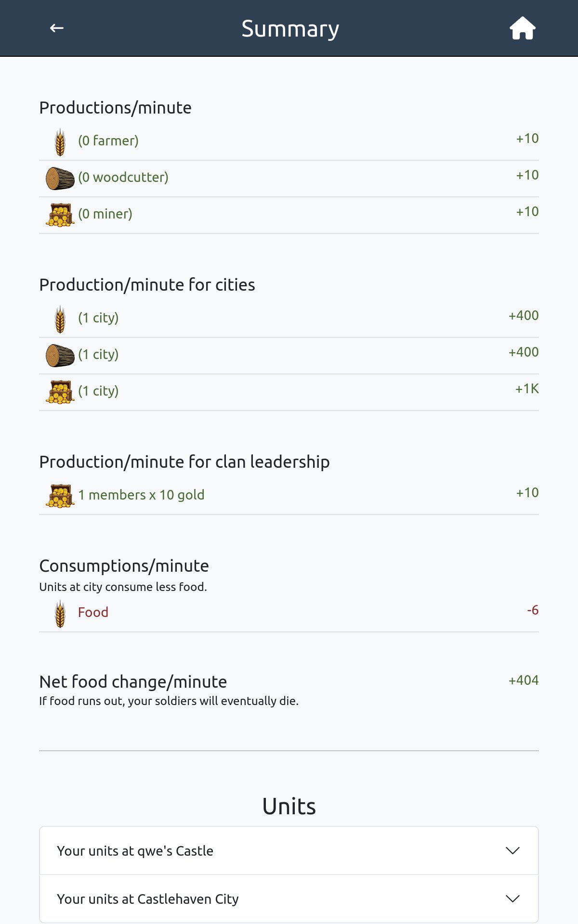Viewport: 578px width, 924px height.
Task: Click the '(0 woodcutter)' production label
Action: [123, 177]
